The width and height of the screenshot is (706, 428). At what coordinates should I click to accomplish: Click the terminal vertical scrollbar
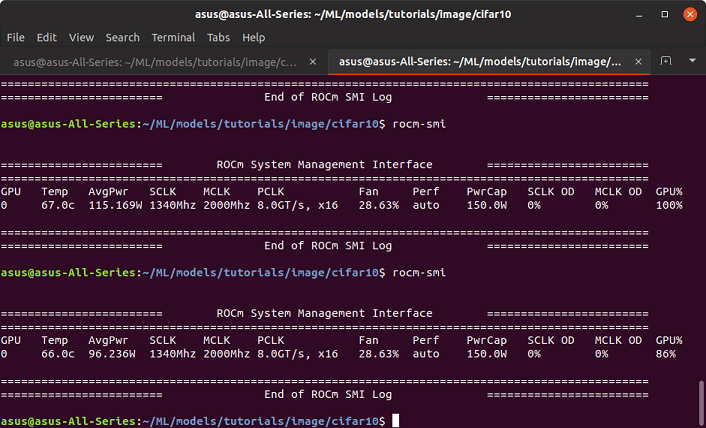701,404
